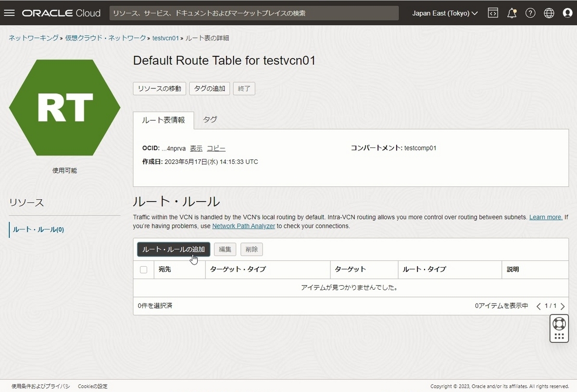Click the resource search field
This screenshot has height=392, width=577.
[x=254, y=13]
